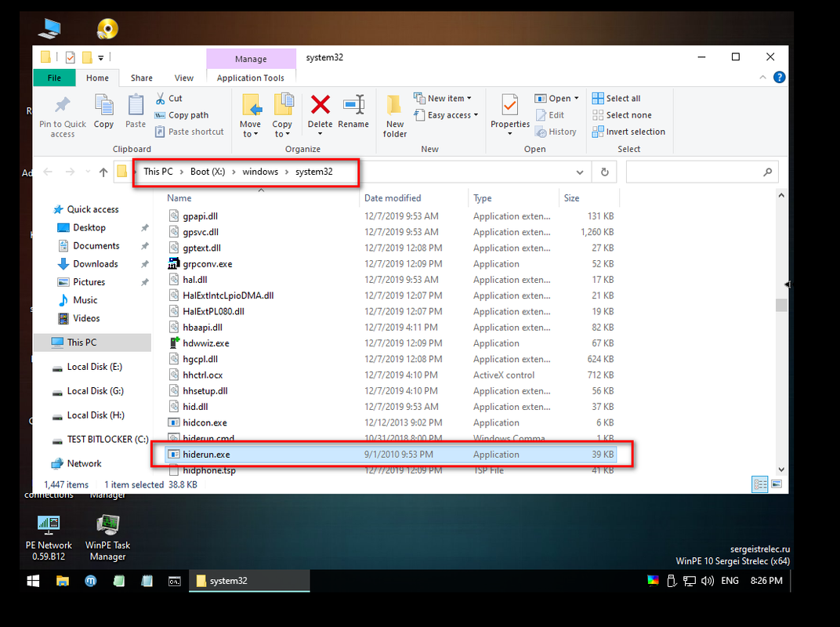Open Quick Access Toolbar customize dropdown
840x627 pixels.
tap(101, 57)
